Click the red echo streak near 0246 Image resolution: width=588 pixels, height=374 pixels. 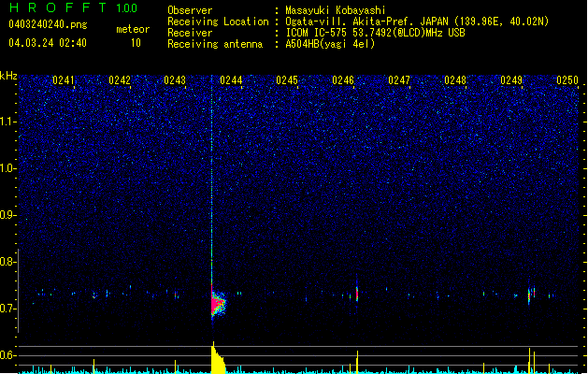point(357,293)
